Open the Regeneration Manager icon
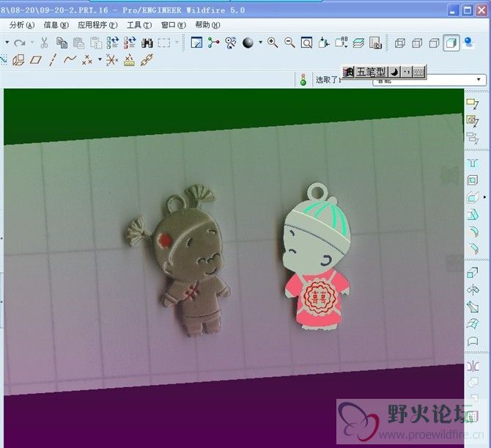Viewport: 491px width, 448px height. [130, 43]
